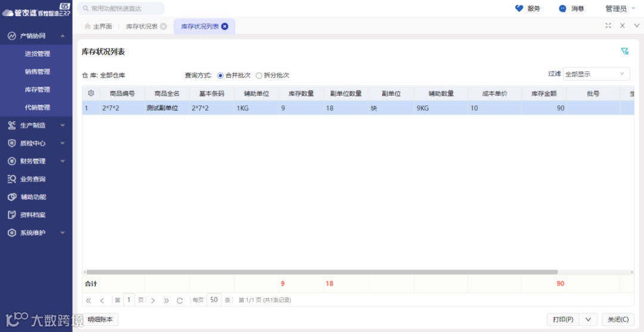Switch to 库存状况表 tab

point(142,26)
